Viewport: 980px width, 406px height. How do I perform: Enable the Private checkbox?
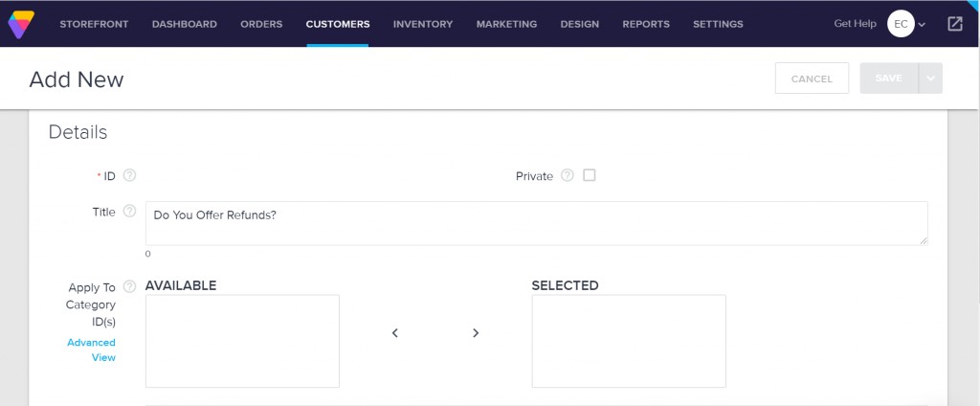pyautogui.click(x=589, y=175)
